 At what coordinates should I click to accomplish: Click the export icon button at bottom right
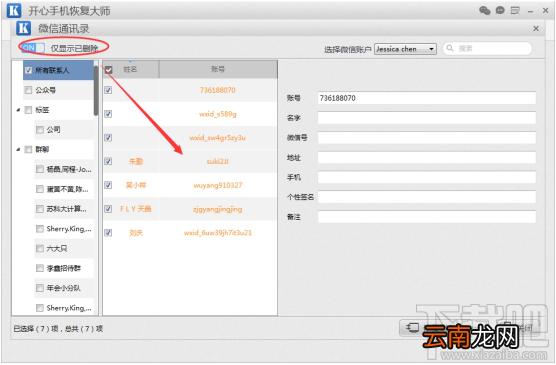pos(412,327)
